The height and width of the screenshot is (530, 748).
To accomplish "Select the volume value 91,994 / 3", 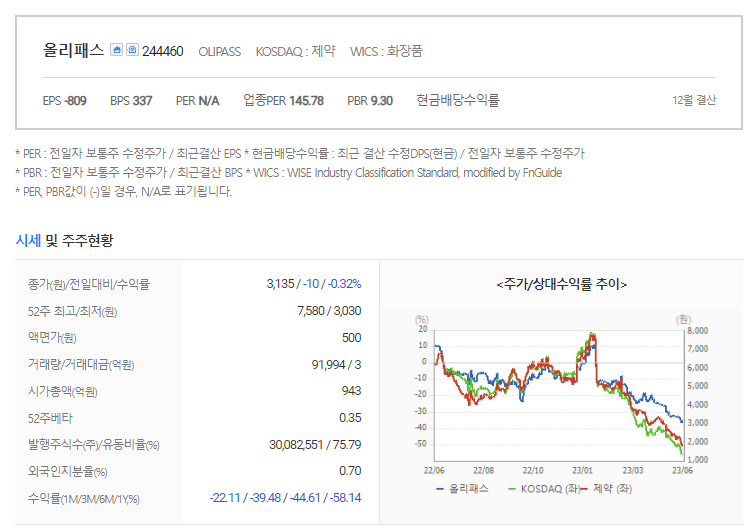I will [336, 365].
